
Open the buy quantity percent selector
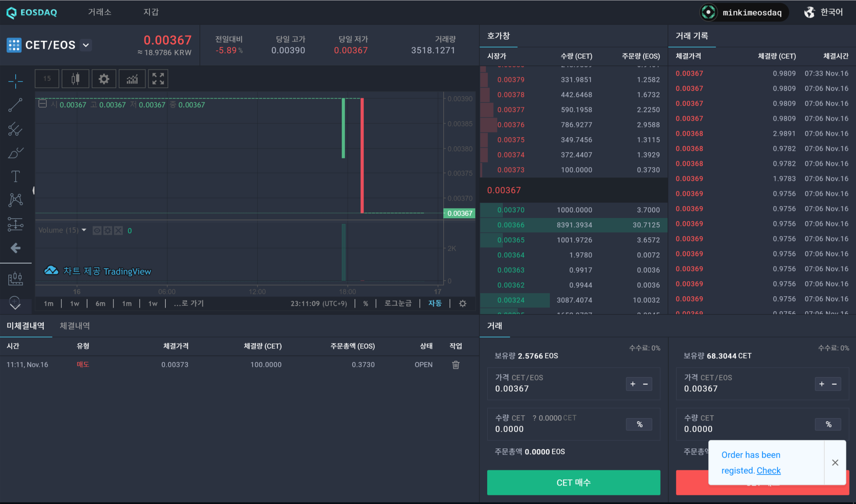[x=639, y=424]
